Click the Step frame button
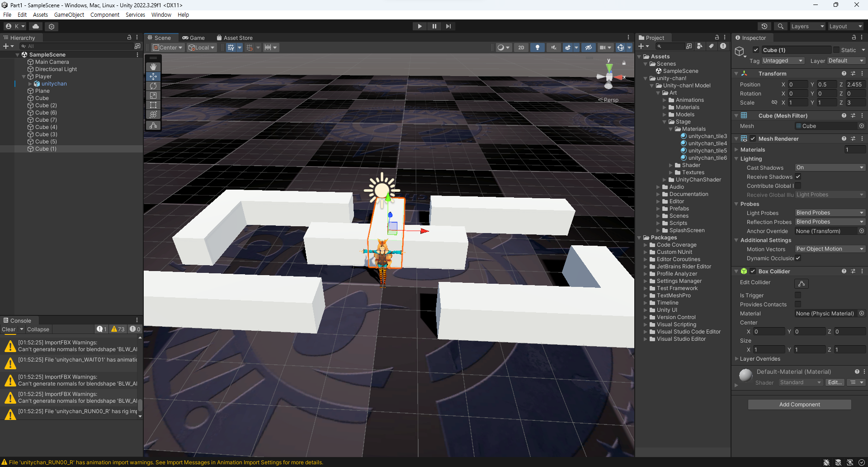868x467 pixels. point(448,26)
